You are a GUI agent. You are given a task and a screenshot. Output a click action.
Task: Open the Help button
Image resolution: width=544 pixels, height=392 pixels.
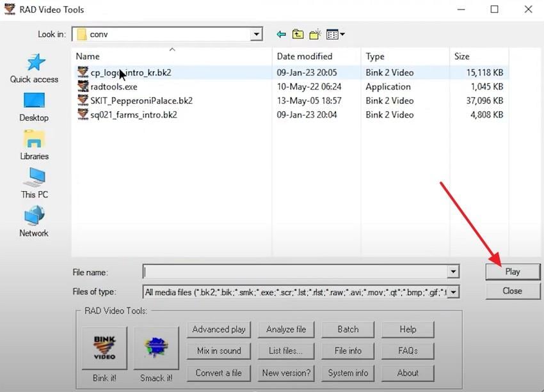coord(408,329)
